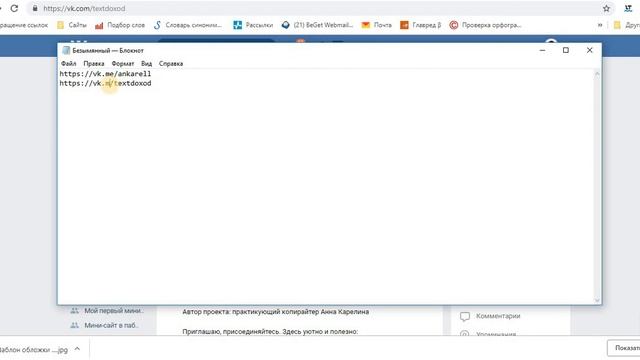Expand hidden bookmarks with the double chevron
The height and width of the screenshot is (360, 640).
(x=600, y=25)
